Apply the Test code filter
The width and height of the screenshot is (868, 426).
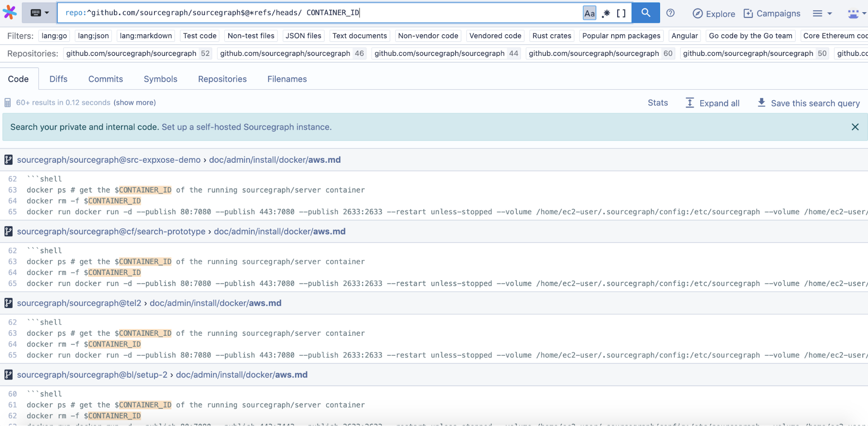click(200, 36)
